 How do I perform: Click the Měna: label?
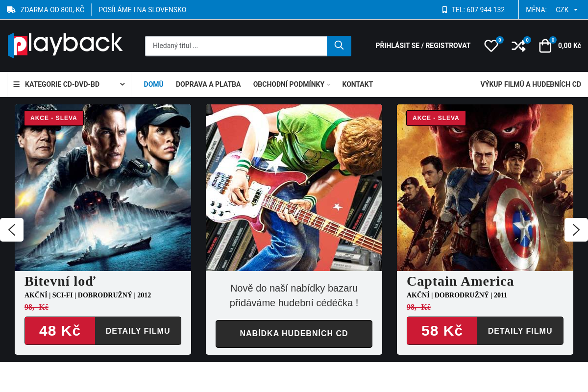click(x=536, y=10)
